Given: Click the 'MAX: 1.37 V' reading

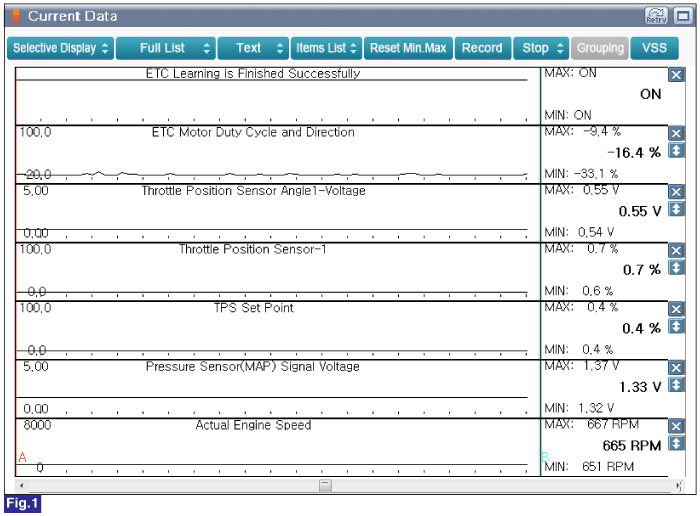Looking at the screenshot, I should (582, 366).
